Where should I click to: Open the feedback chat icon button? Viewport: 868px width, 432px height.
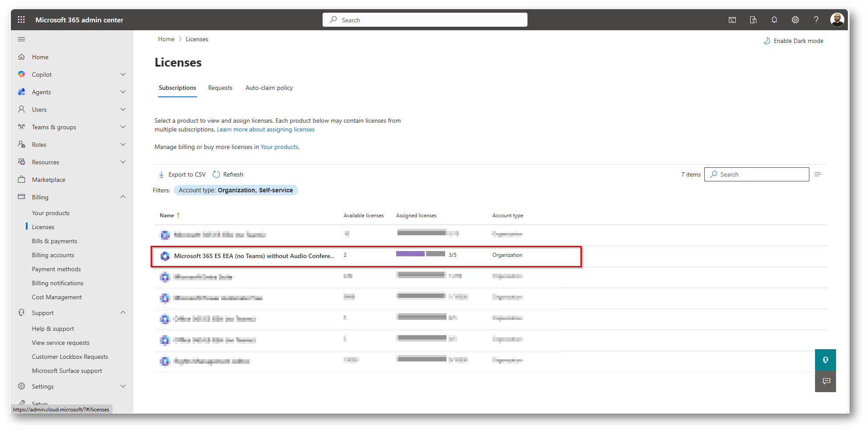826,381
